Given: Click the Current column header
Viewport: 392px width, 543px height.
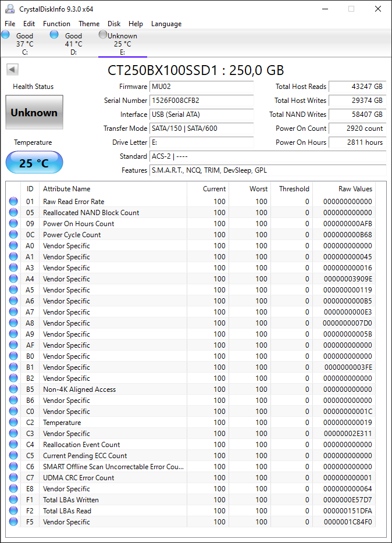Looking at the screenshot, I should [208, 189].
